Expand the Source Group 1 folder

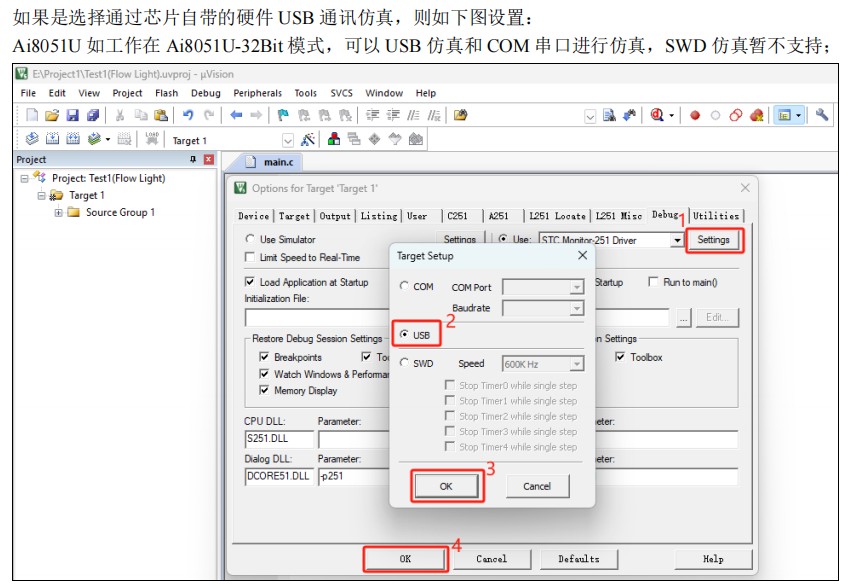(x=59, y=213)
